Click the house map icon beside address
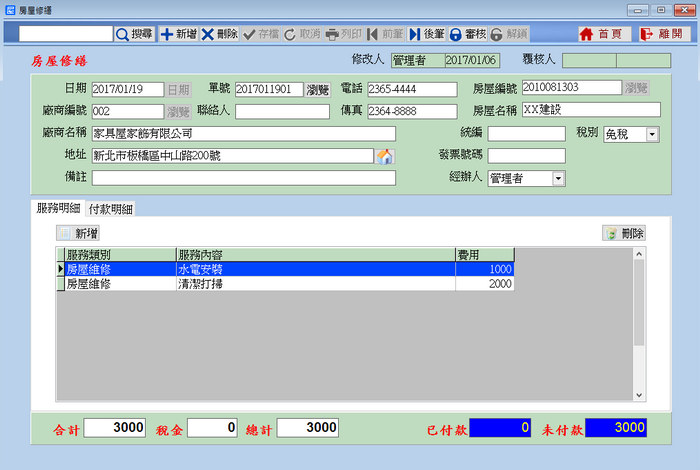The image size is (700, 470). coord(385,156)
